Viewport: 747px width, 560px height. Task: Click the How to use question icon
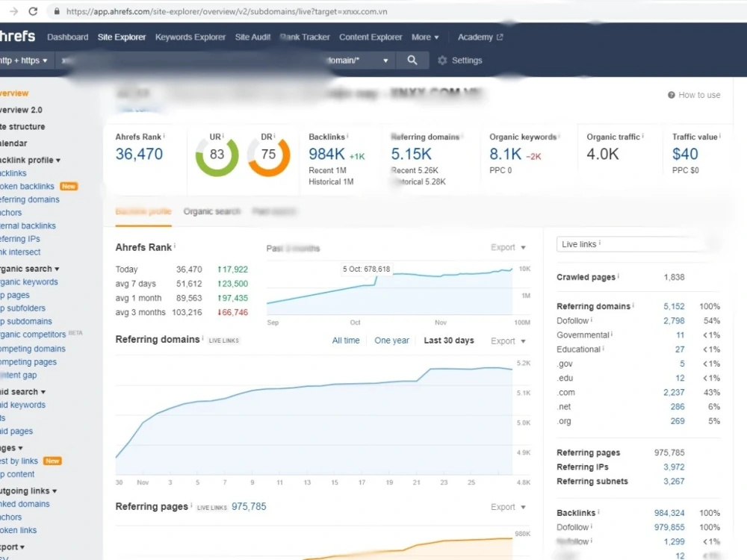[x=672, y=95]
